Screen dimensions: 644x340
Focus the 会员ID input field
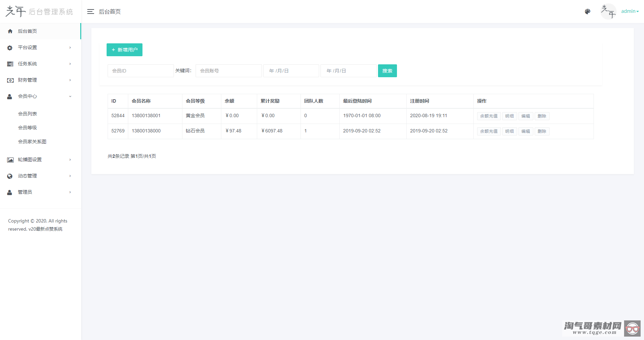pos(141,71)
